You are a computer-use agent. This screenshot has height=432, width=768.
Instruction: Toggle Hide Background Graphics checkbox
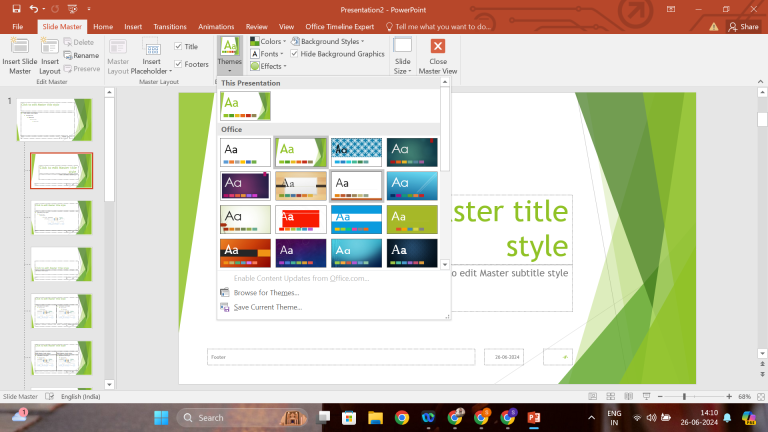(294, 54)
